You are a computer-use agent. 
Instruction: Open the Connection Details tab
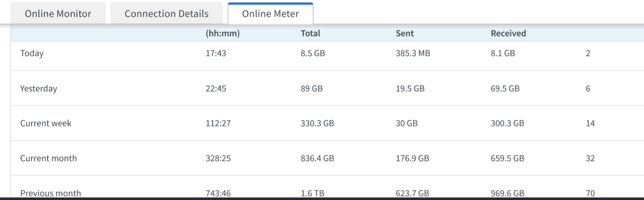(x=166, y=14)
